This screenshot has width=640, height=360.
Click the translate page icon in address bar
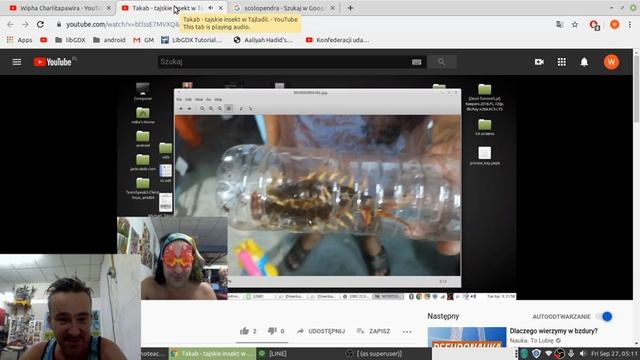560,24
